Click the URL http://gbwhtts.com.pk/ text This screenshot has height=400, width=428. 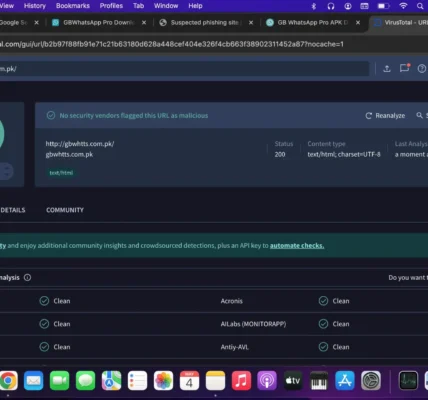coord(80,144)
